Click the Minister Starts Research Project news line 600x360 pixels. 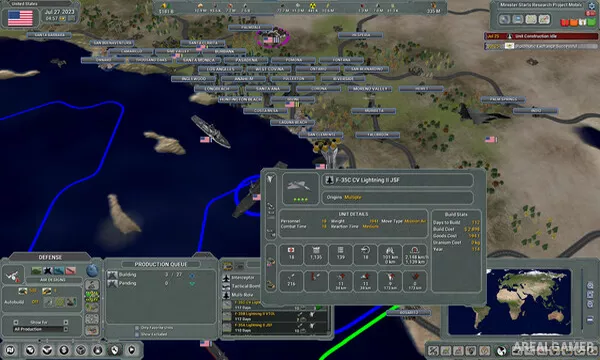pyautogui.click(x=541, y=5)
